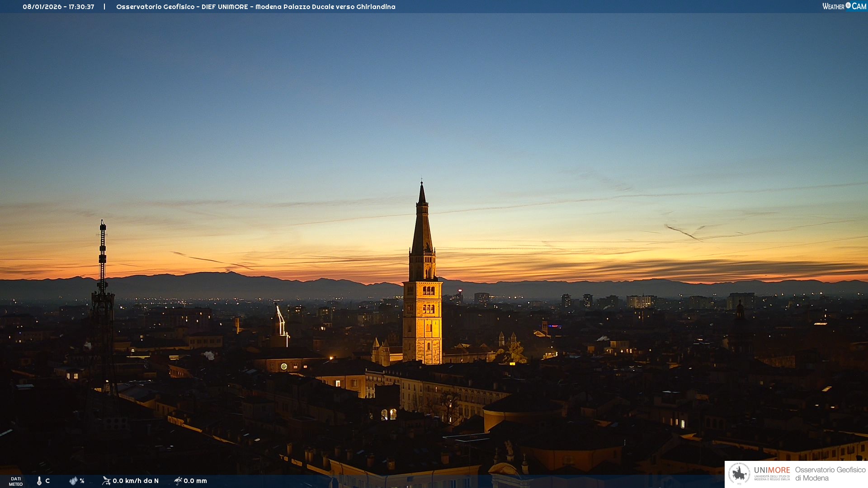Click the Osservatorio Geofisico di Modena text
The image size is (868, 488).
[830, 474]
